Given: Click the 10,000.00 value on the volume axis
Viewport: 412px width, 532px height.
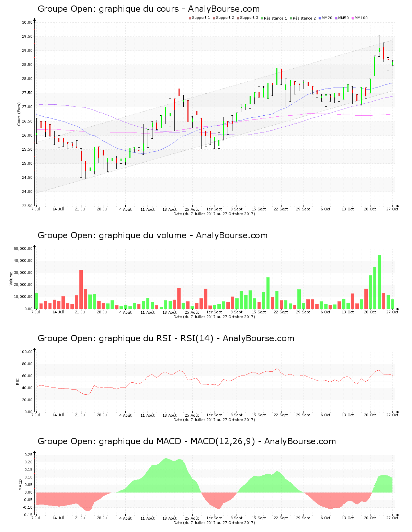Looking at the screenshot, I should [x=23, y=297].
